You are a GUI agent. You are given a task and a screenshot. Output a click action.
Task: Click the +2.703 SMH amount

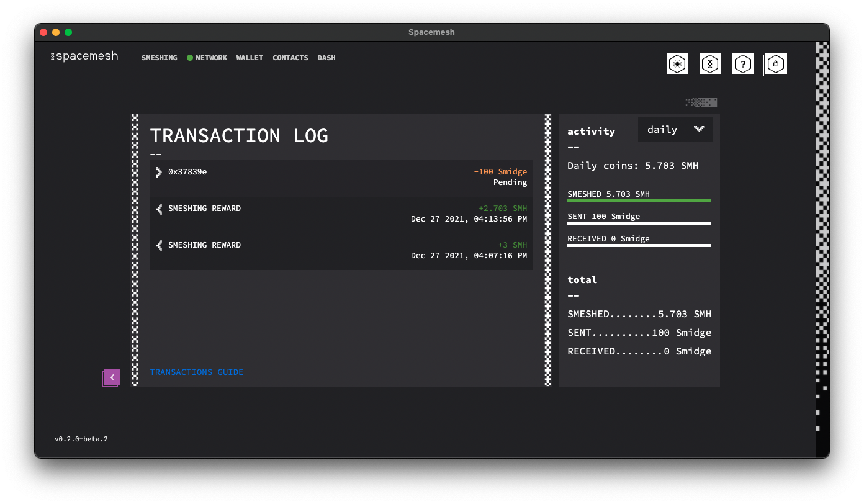503,209
